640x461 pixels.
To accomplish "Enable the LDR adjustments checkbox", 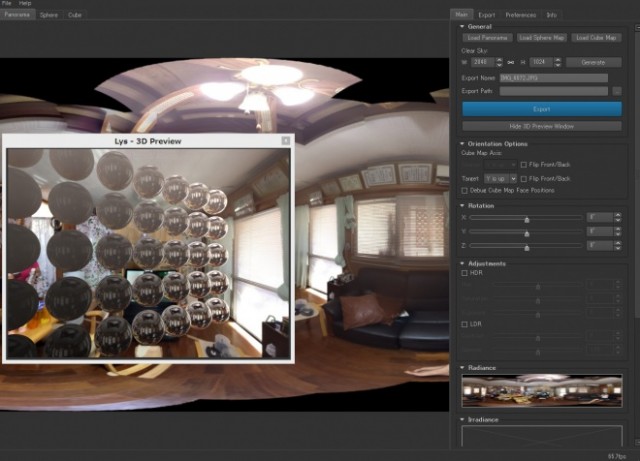I will tap(464, 324).
